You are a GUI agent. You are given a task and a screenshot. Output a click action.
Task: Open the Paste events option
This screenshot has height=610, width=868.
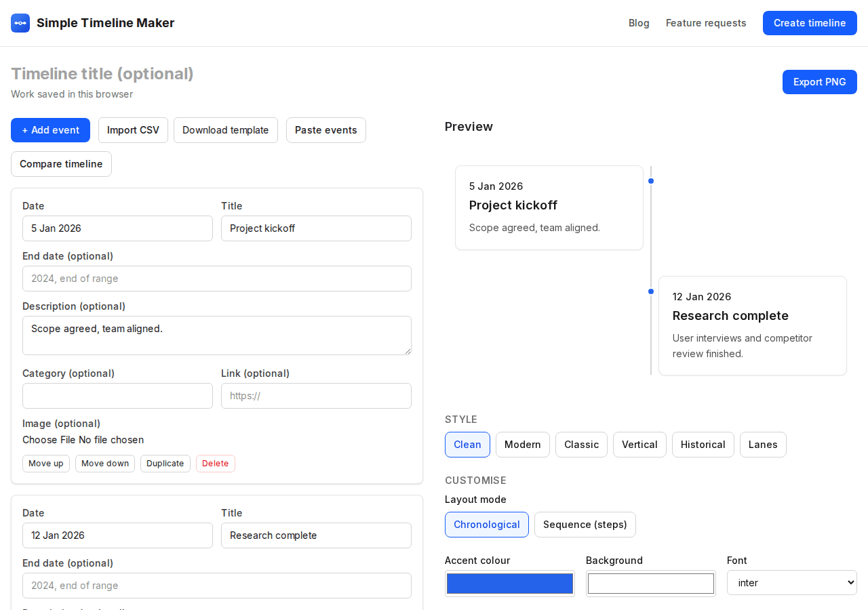(326, 130)
